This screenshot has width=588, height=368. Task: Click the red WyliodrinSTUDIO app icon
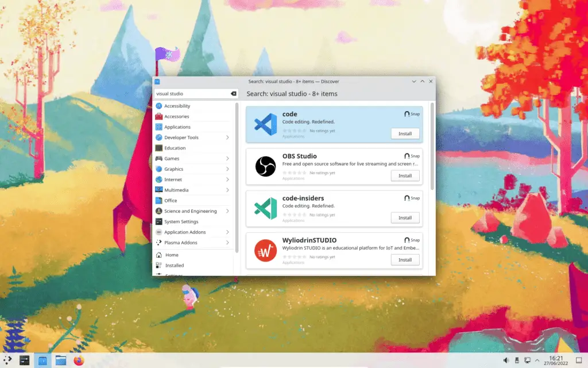tap(265, 250)
